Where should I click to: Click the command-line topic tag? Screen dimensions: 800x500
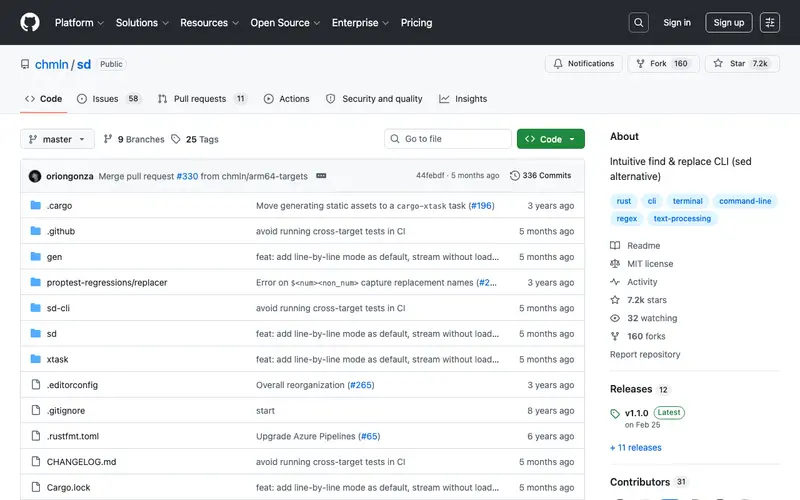pos(745,201)
